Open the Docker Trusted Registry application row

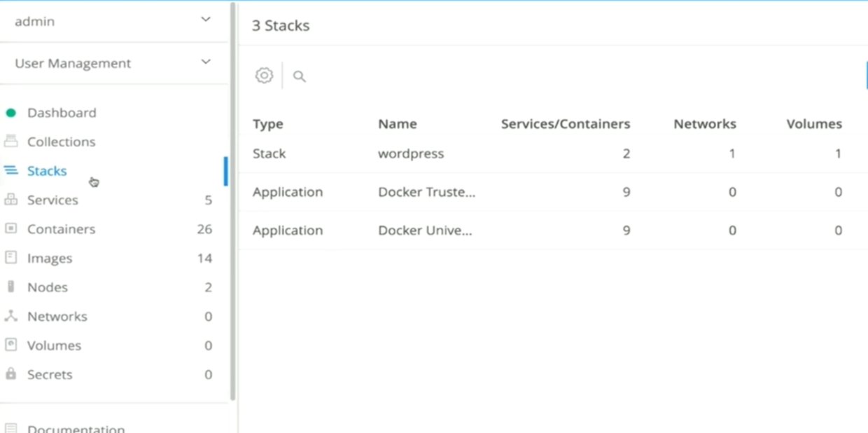(x=426, y=192)
